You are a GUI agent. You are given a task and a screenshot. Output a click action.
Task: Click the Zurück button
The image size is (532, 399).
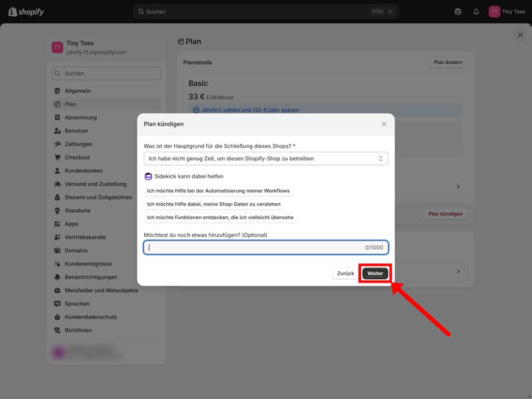345,273
